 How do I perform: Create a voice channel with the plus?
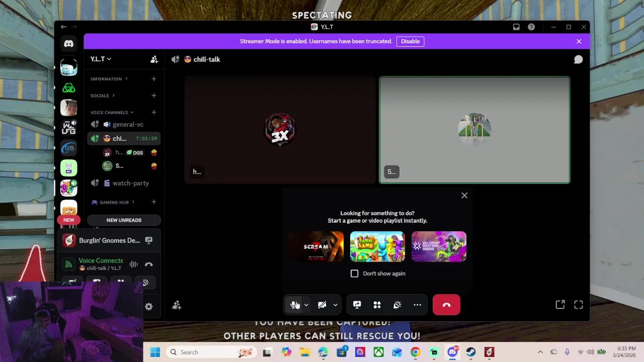click(154, 112)
